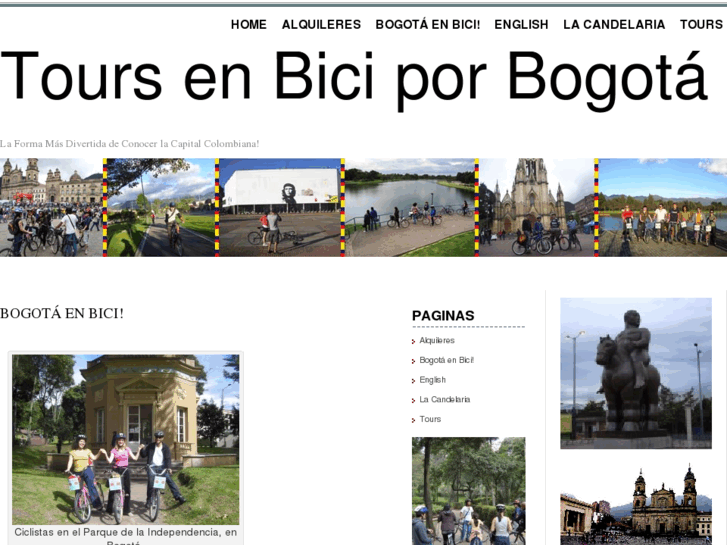Image resolution: width=727 pixels, height=545 pixels.
Task: Click the red bullet arrow beside Alquileres
Action: pos(413,342)
